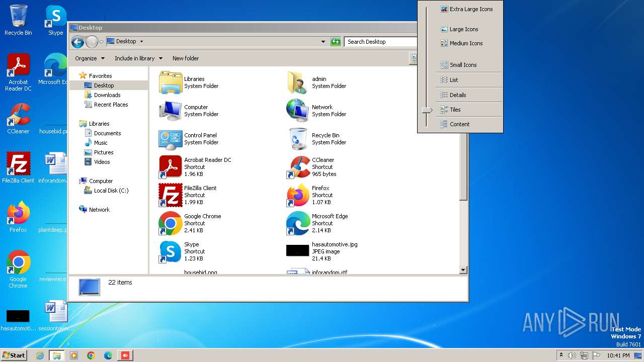Screen dimensions: 644x362
Task: Open Music library in sidebar
Action: click(x=101, y=143)
